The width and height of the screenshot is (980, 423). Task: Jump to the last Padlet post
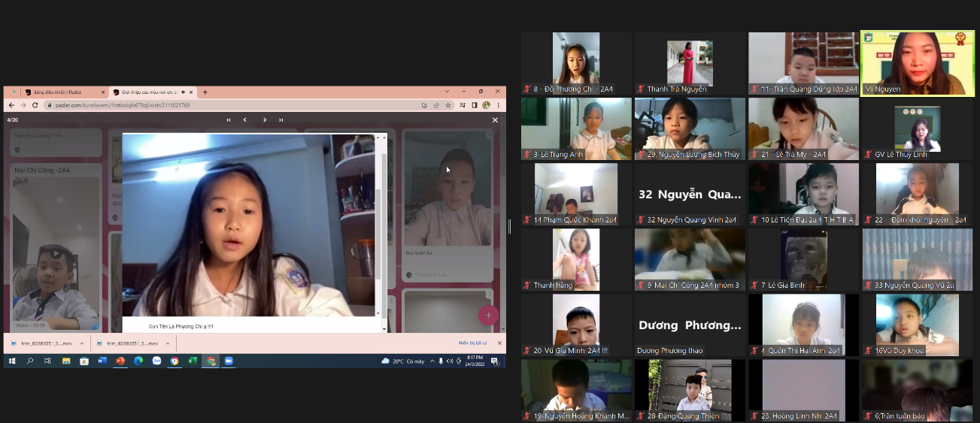point(281,120)
